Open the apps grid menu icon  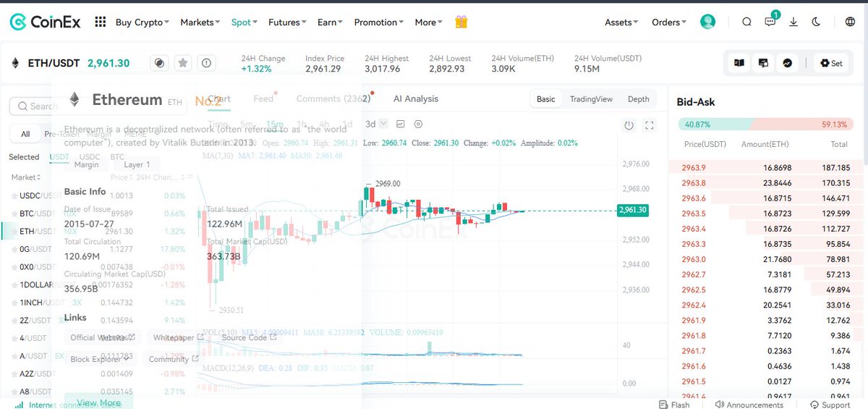101,22
